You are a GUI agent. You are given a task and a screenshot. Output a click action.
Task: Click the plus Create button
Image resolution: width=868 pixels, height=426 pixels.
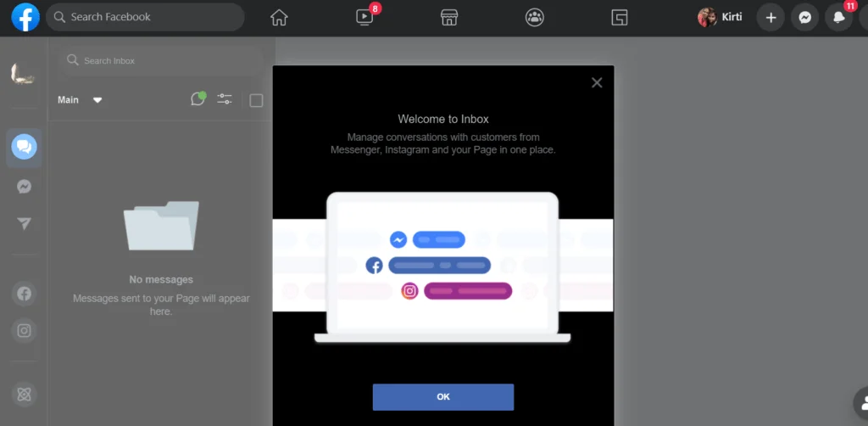tap(771, 18)
